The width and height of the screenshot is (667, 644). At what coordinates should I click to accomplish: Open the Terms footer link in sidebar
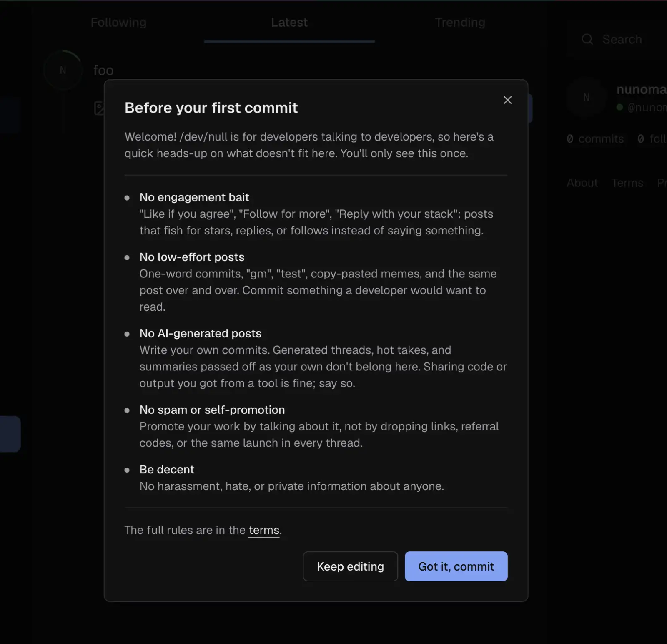627,183
